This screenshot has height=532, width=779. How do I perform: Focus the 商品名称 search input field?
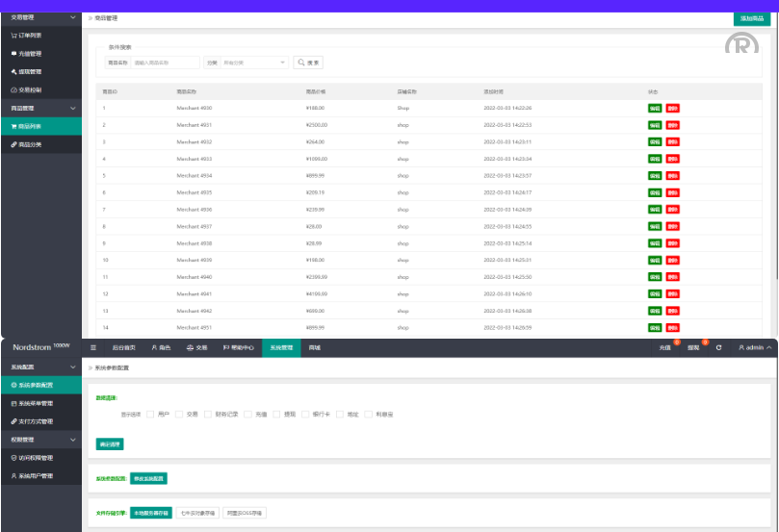pos(166,63)
